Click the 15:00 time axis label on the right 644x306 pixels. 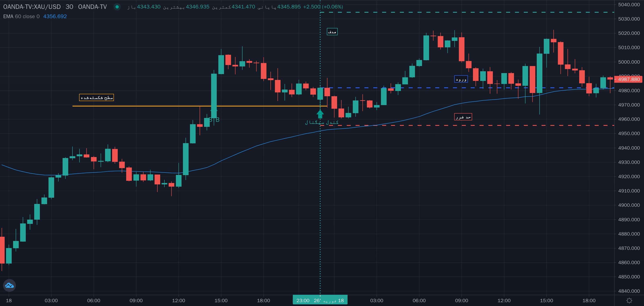[x=547, y=301]
